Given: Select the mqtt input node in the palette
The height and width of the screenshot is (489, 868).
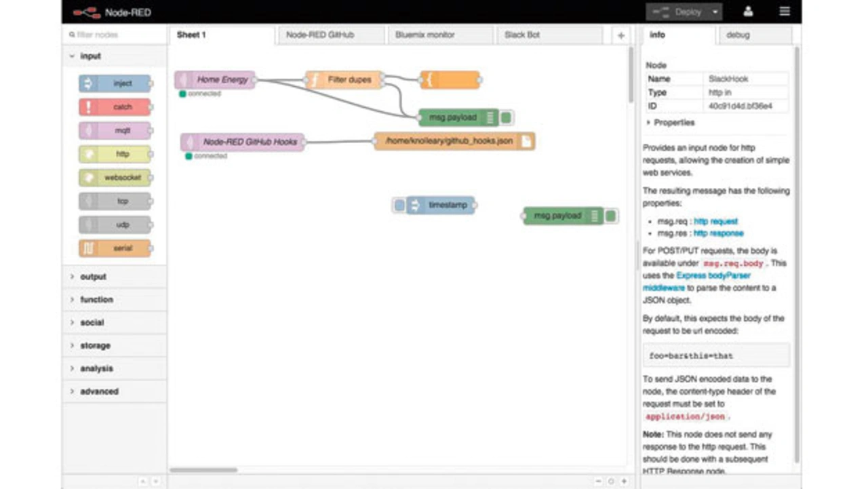Looking at the screenshot, I should click(x=115, y=131).
